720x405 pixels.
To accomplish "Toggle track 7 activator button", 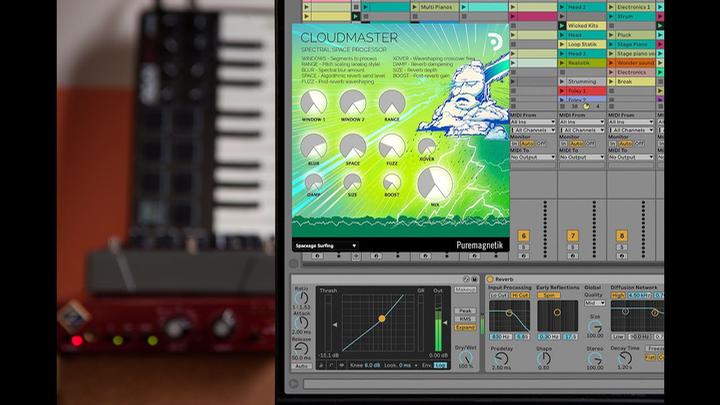I will pos(572,236).
